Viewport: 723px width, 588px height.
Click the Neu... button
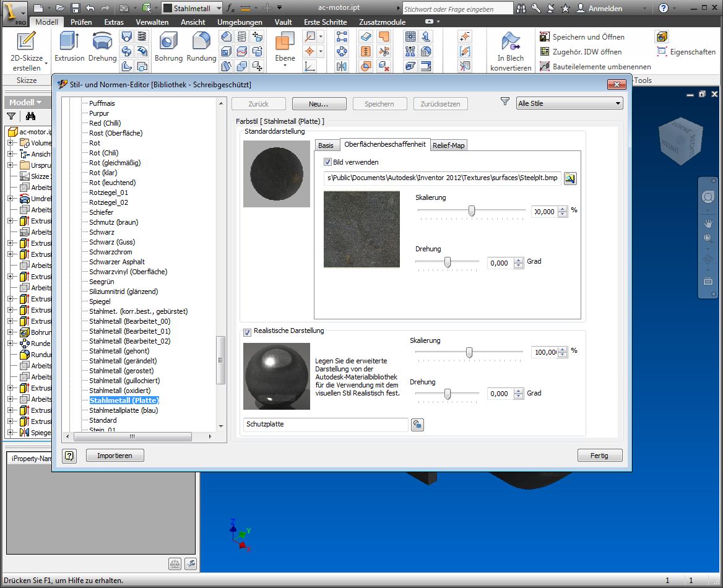[x=318, y=104]
